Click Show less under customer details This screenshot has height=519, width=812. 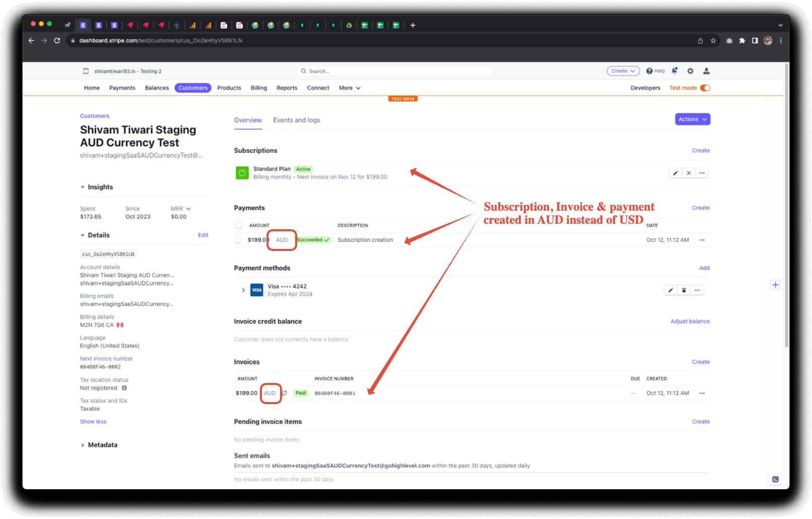click(x=93, y=422)
